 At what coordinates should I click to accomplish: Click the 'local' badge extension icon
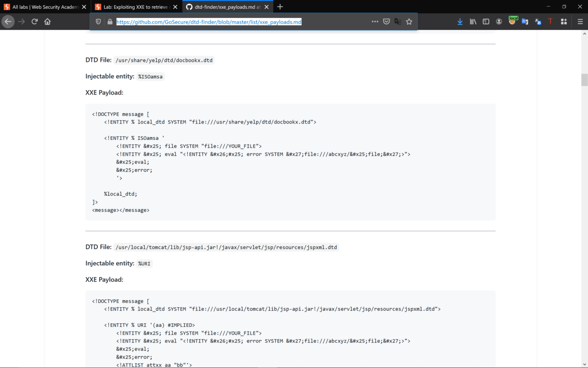point(513,21)
